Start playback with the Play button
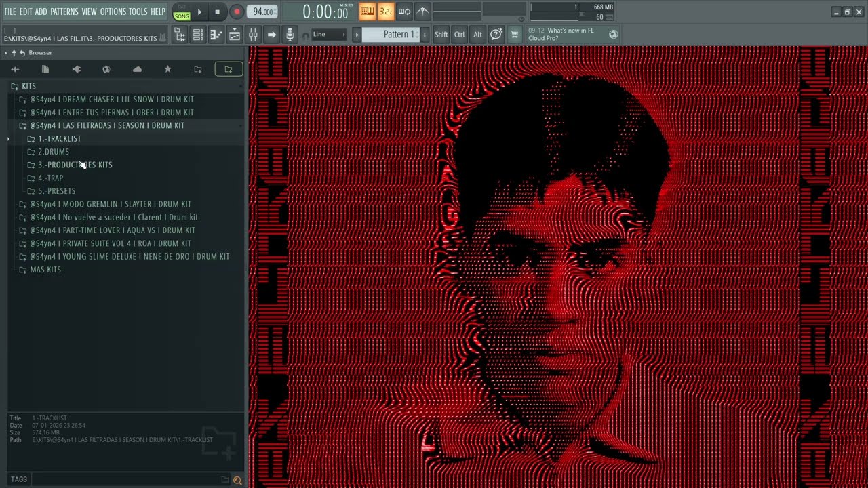This screenshot has width=868, height=488. coord(199,12)
